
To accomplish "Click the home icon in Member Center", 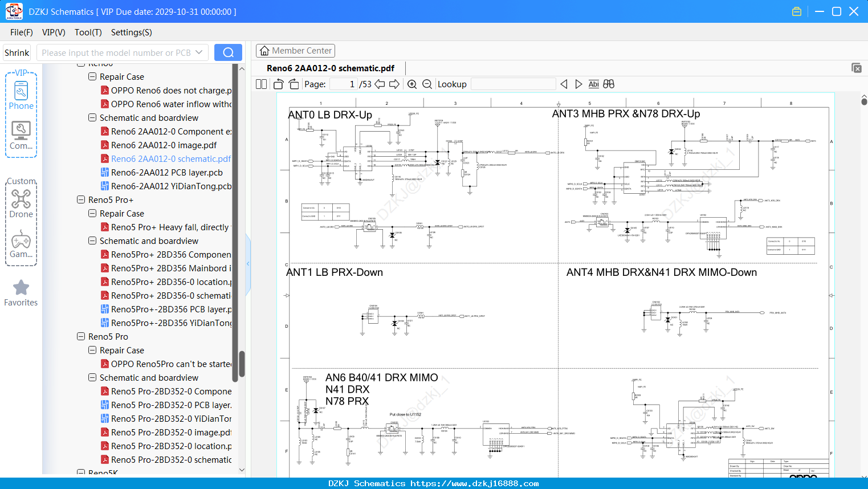I will [264, 51].
